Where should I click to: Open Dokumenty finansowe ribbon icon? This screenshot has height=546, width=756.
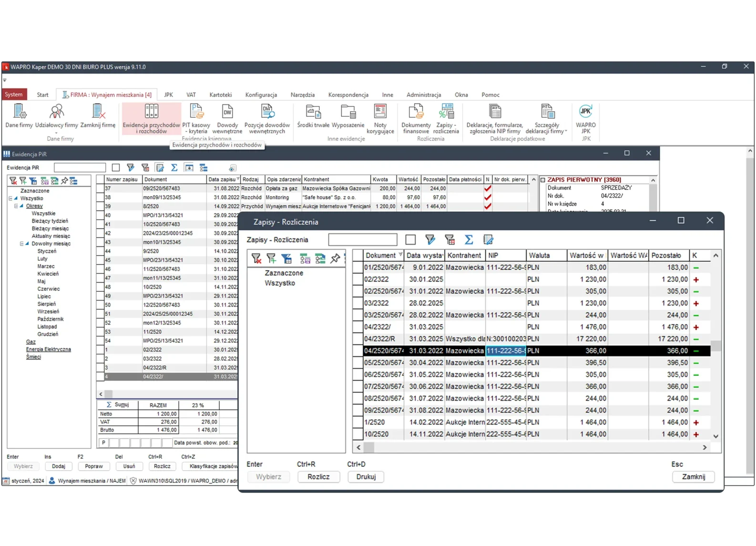[416, 119]
